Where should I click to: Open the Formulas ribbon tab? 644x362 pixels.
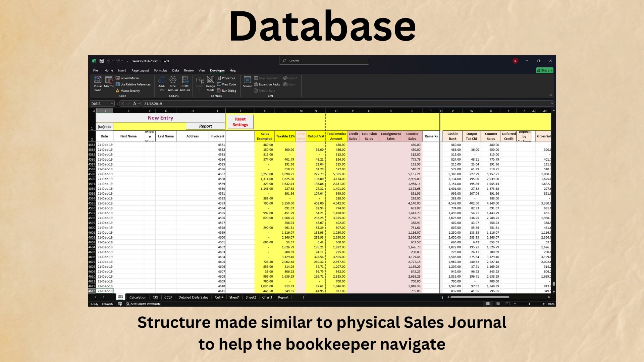160,71
